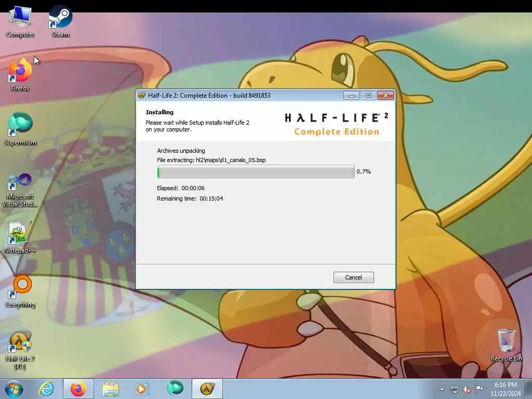Viewport: 532px width, 399px height.
Task: Click the 'File extracting' path text
Action: point(211,160)
